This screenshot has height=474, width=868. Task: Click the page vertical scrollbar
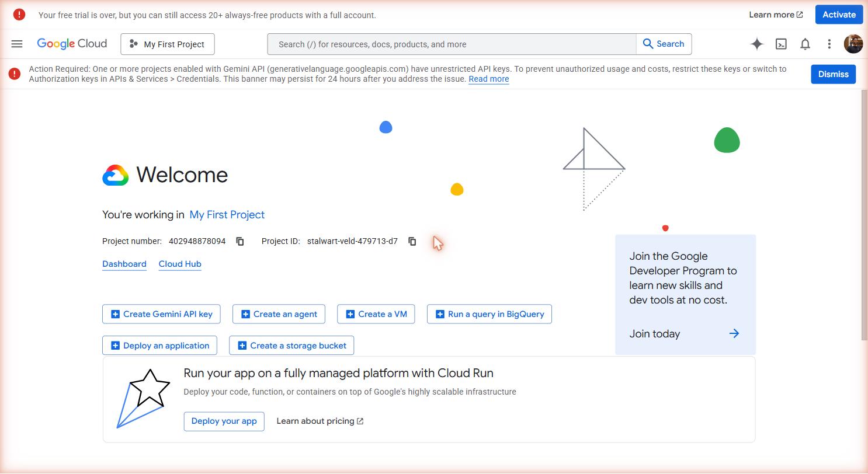pos(864,215)
